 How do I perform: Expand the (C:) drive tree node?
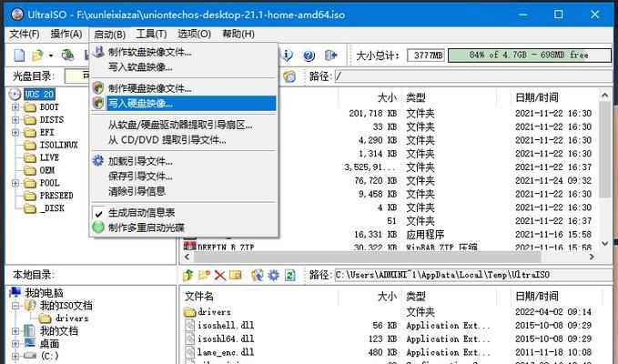15,356
